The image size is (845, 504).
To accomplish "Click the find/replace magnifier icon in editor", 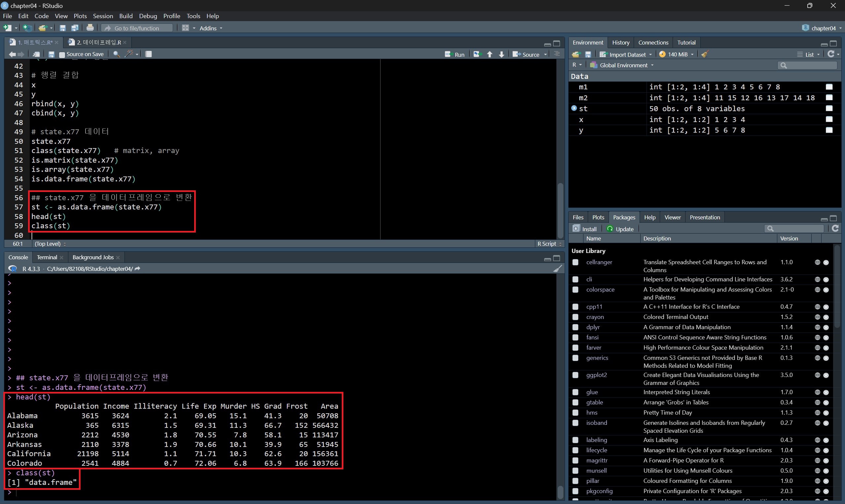I will click(116, 54).
